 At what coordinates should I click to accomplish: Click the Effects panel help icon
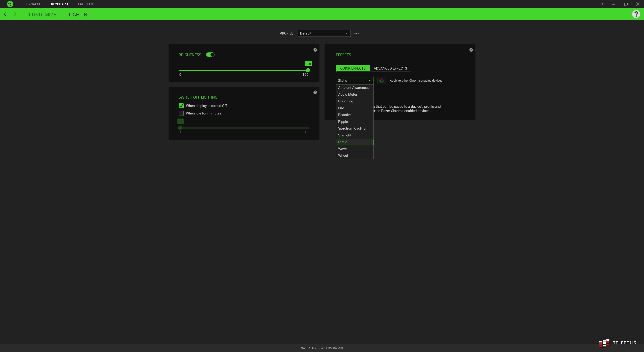(471, 50)
